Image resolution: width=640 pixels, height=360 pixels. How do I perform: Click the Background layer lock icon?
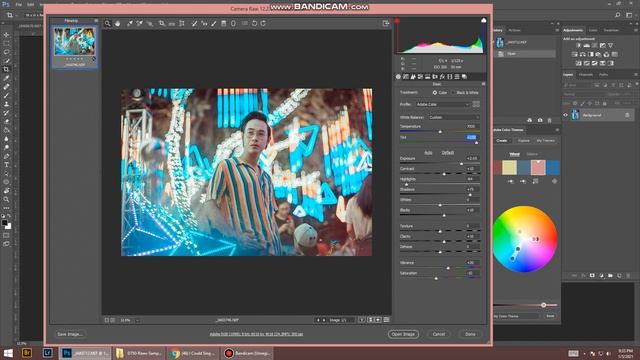pos(627,116)
